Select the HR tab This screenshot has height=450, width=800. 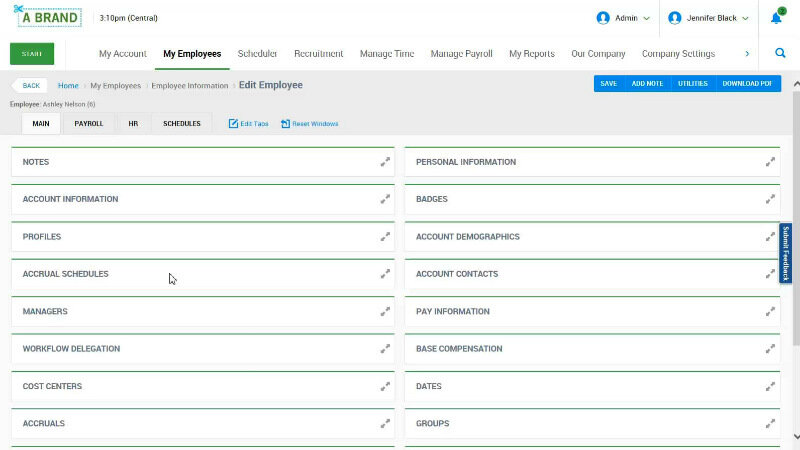pos(133,124)
